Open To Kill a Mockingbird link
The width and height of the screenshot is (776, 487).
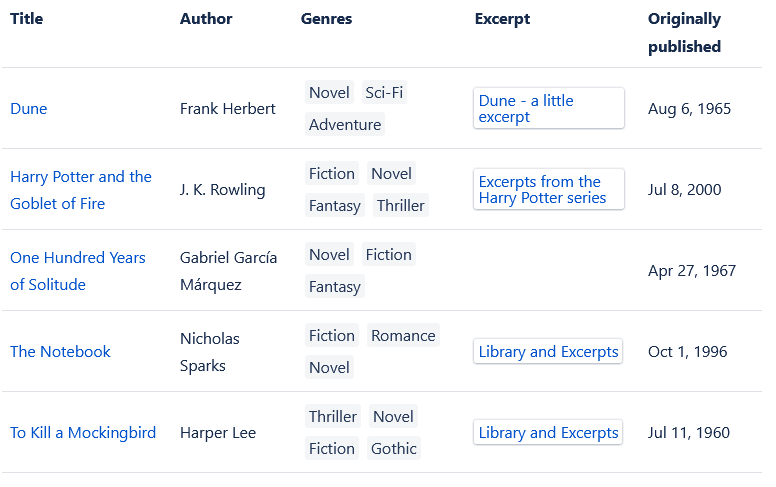83,433
